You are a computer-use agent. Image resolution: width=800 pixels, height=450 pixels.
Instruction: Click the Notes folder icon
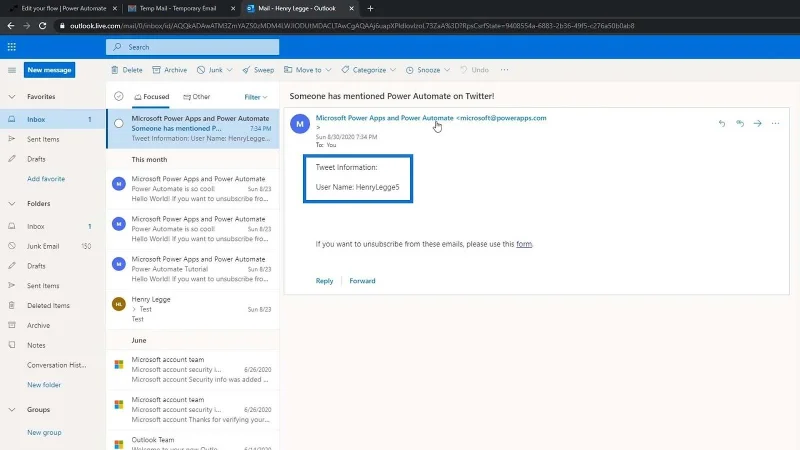12,345
